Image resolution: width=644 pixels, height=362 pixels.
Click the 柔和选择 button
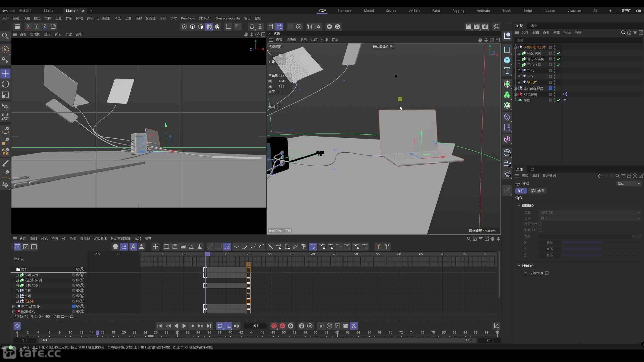point(537,191)
